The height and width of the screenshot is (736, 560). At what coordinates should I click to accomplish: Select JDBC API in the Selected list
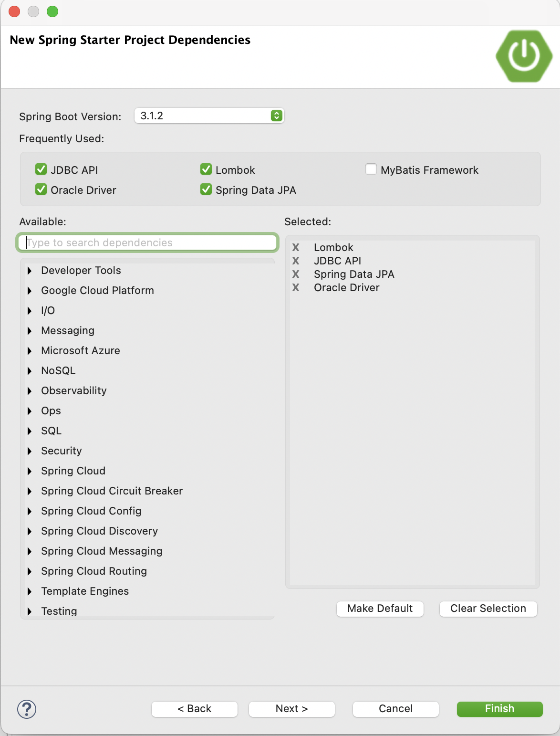338,261
